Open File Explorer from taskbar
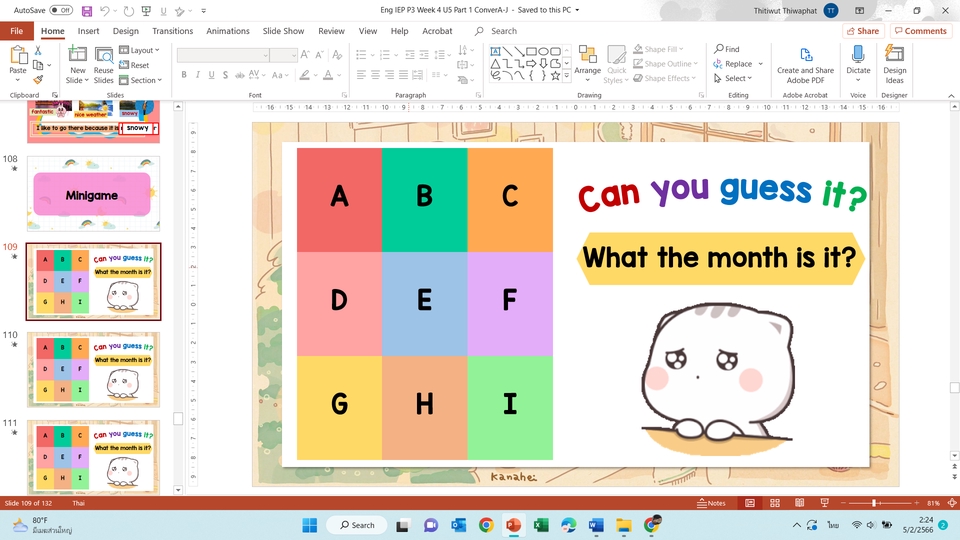 (x=624, y=525)
